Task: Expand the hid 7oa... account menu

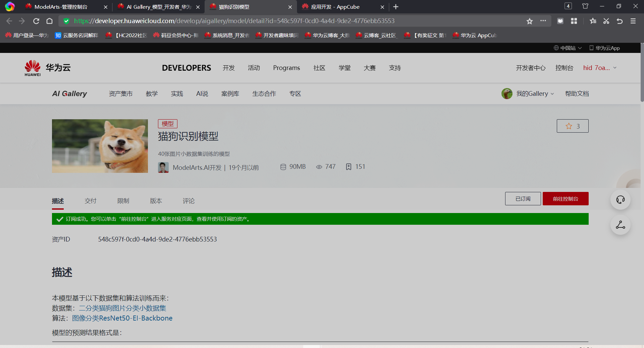Action: pyautogui.click(x=600, y=68)
